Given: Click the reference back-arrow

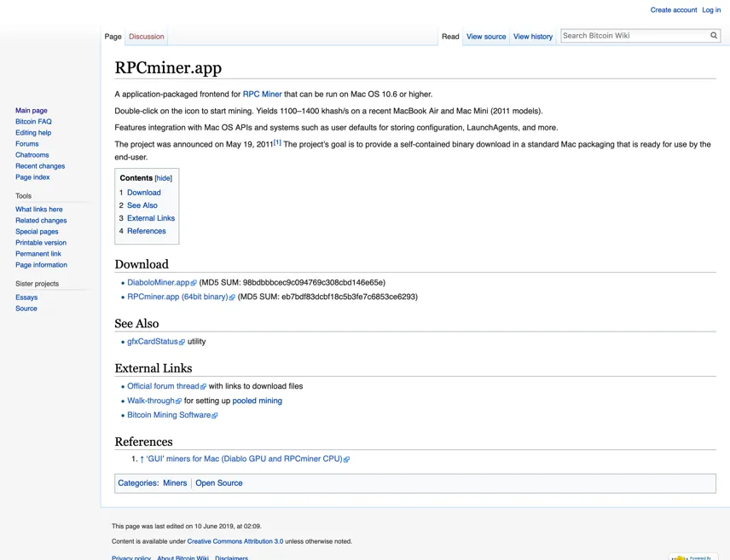Looking at the screenshot, I should tap(142, 459).
